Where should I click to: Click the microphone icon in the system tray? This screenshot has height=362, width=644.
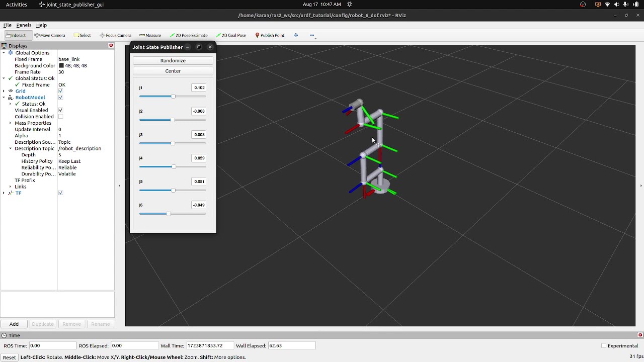click(625, 5)
